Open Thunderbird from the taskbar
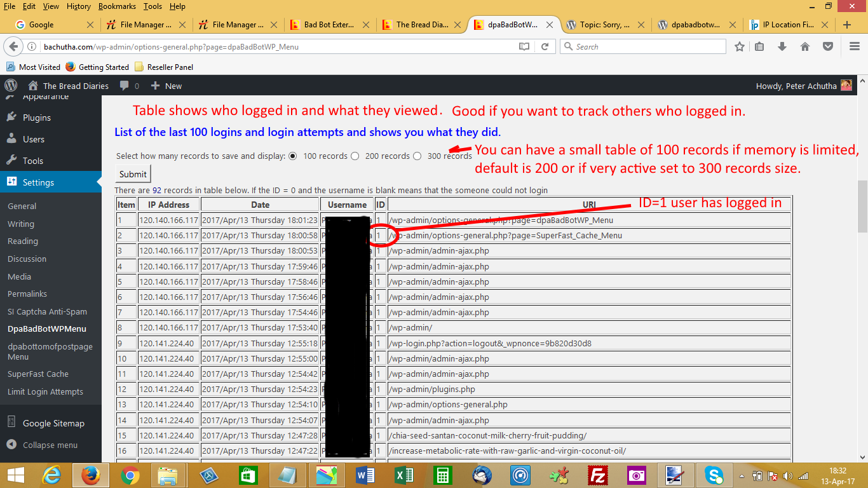This screenshot has height=488, width=868. tap(482, 475)
